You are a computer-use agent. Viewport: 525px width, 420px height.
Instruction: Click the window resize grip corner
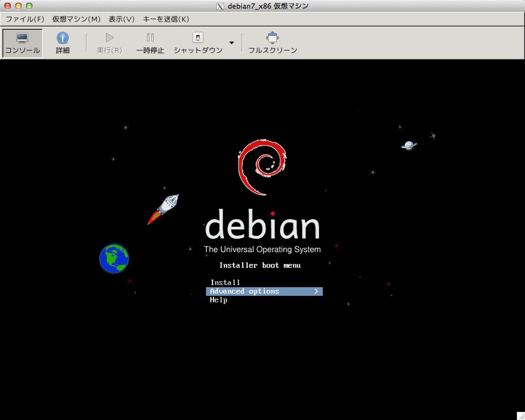pos(521,416)
